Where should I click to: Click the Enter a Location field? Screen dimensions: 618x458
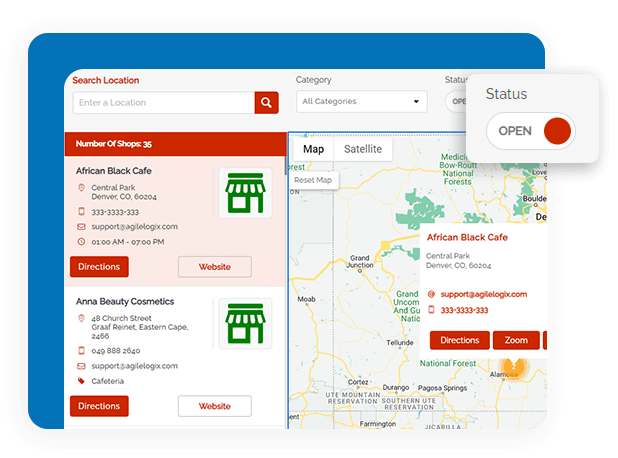pos(164,102)
